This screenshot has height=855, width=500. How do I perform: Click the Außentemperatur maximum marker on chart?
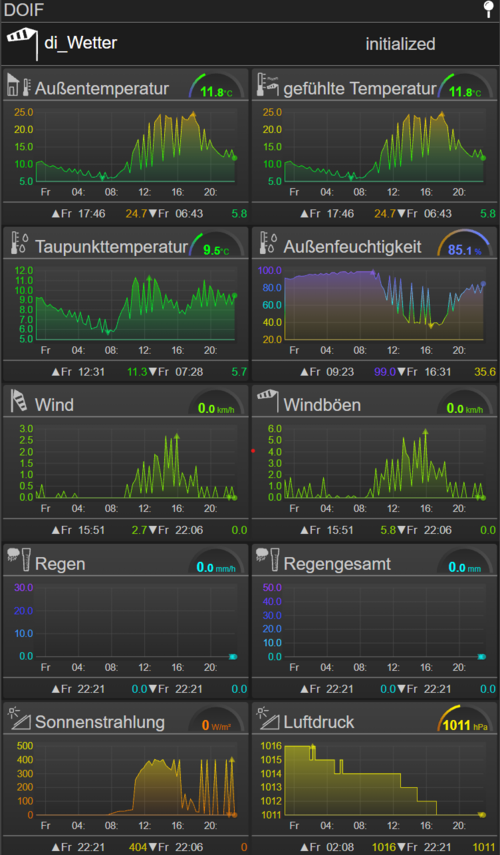(x=192, y=115)
